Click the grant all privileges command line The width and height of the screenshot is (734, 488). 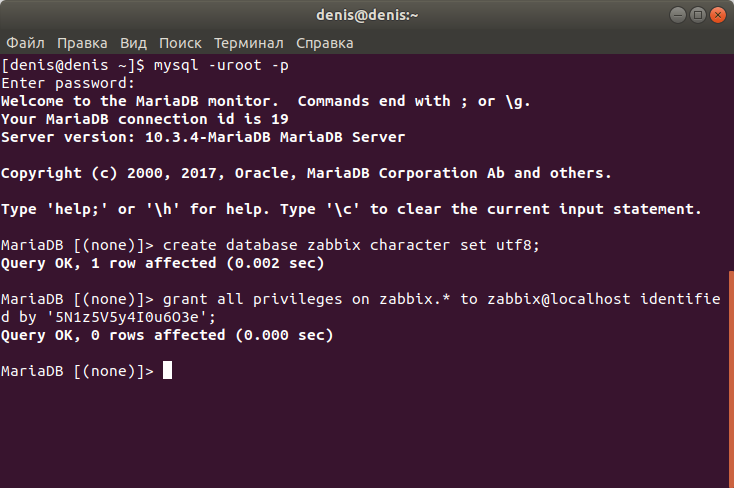360,308
